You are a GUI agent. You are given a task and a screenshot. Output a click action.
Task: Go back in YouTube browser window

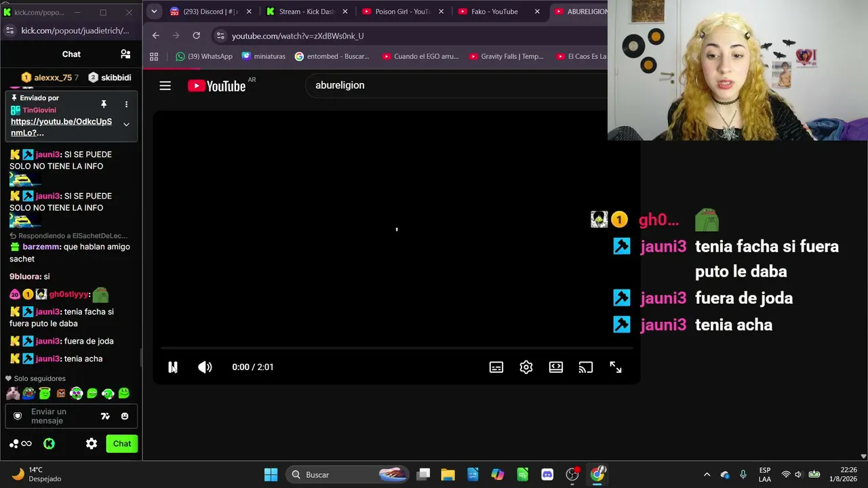click(x=156, y=36)
